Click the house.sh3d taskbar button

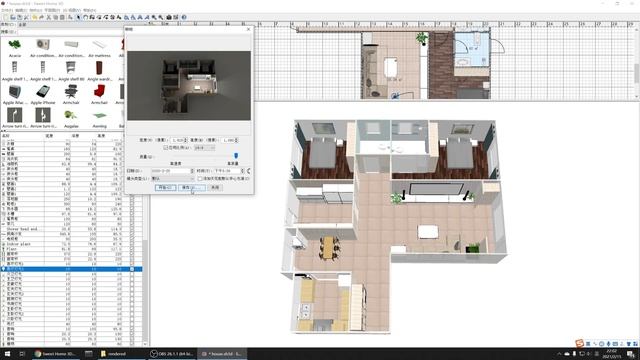tap(222, 354)
